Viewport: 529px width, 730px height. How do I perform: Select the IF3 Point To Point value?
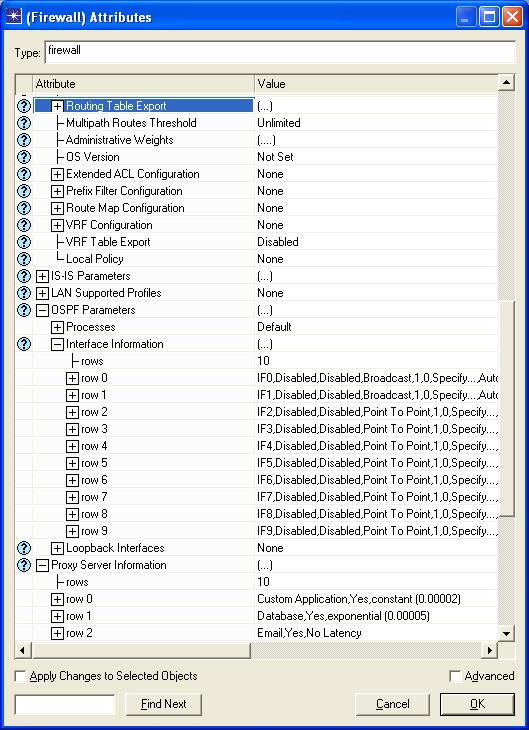click(377, 429)
